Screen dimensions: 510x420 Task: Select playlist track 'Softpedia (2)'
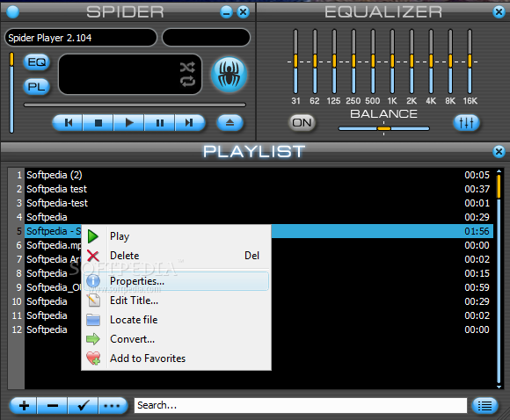[259, 175]
